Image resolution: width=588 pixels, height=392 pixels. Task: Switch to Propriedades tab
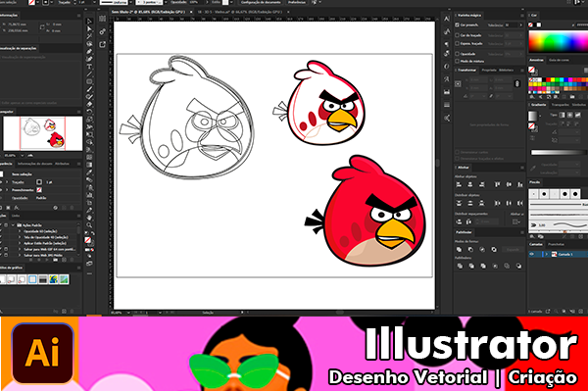(x=489, y=71)
